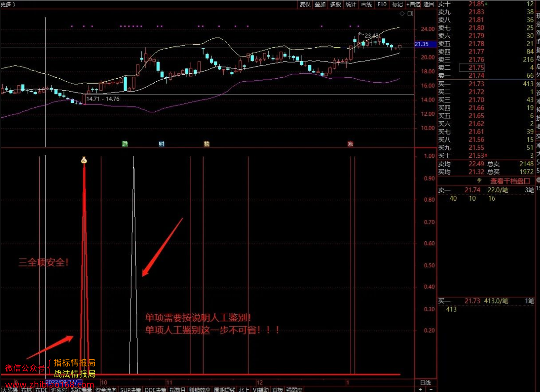The image size is (540, 392).
Task: Add stock with the +自选 button
Action: click(x=413, y=4)
